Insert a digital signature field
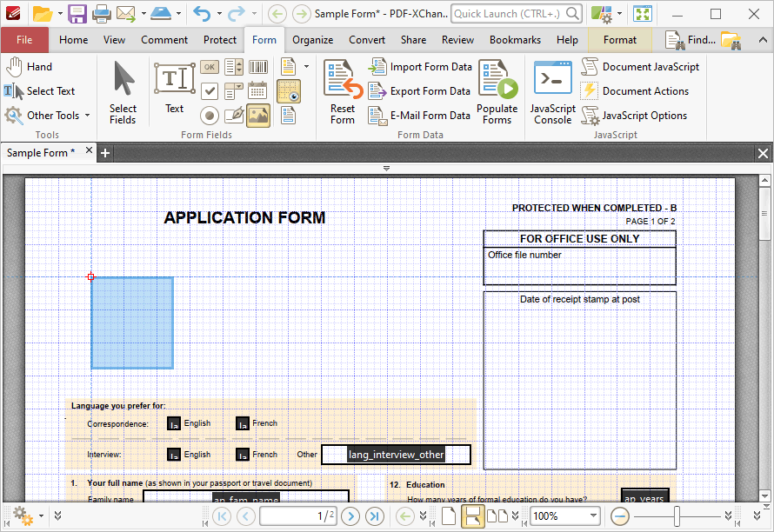 (233, 116)
